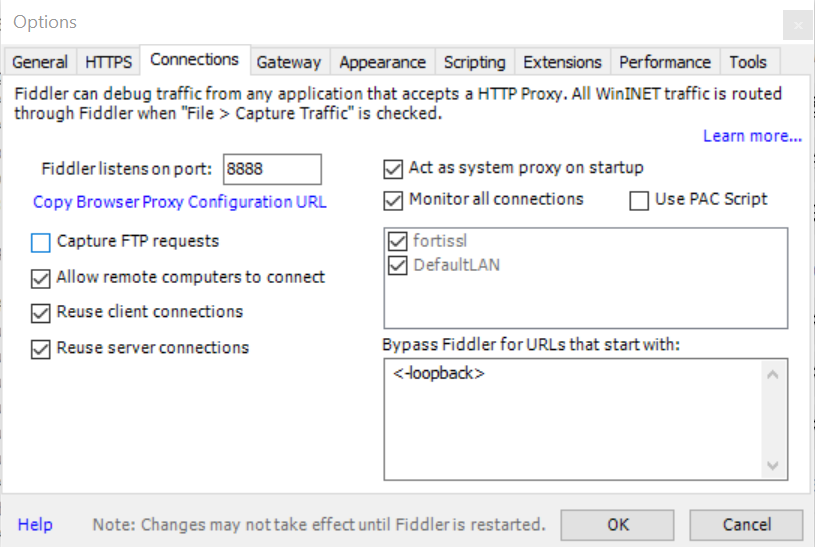Screen dimensions: 815x547
Task: Click the Learn more link
Action: click(x=752, y=136)
